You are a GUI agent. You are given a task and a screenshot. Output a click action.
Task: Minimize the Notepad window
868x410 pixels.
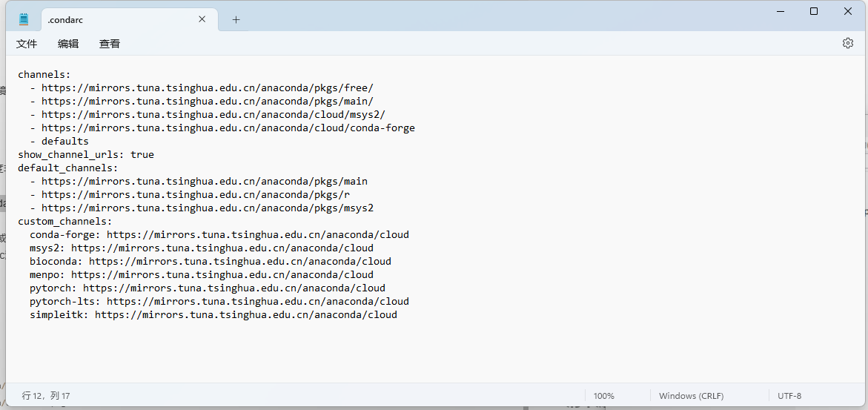click(x=781, y=11)
